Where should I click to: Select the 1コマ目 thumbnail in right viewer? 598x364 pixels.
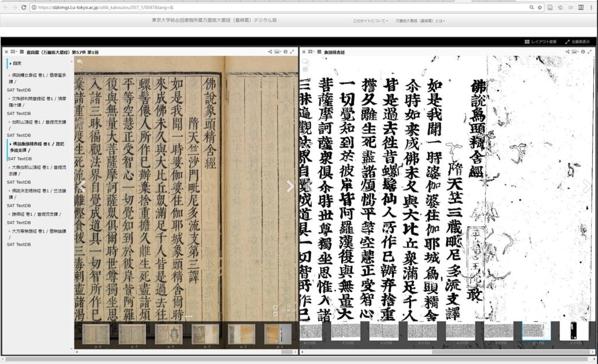[x=573, y=331]
